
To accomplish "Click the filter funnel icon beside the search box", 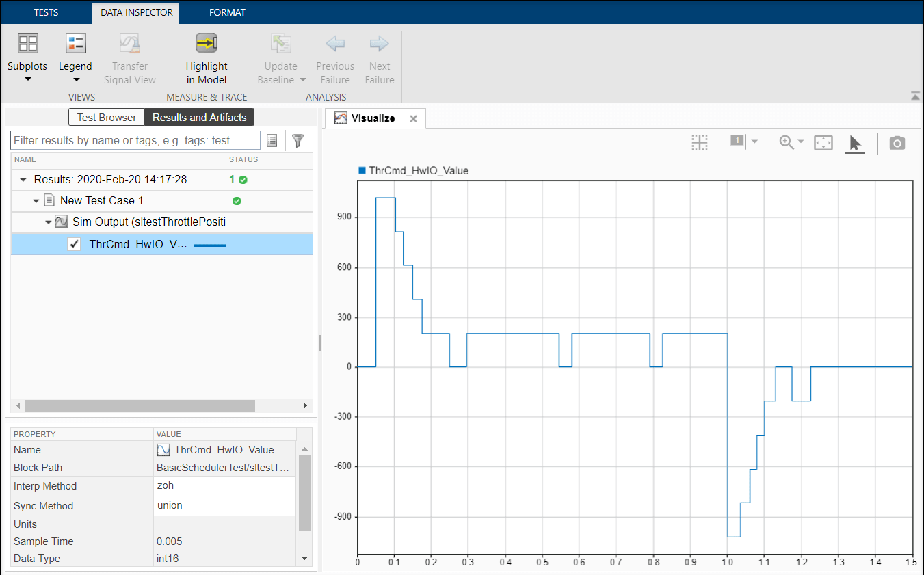I will pos(298,140).
